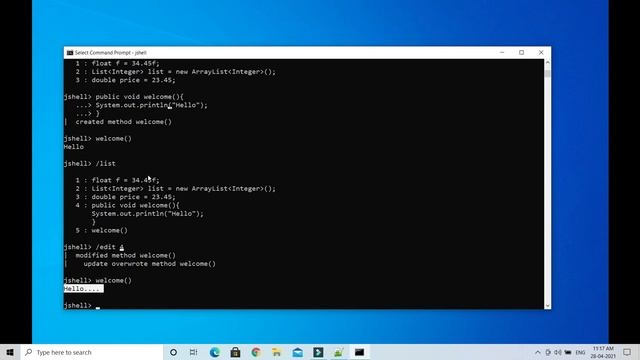Click the ENG language indicator
Image resolution: width=640 pixels, height=360 pixels.
click(580, 352)
